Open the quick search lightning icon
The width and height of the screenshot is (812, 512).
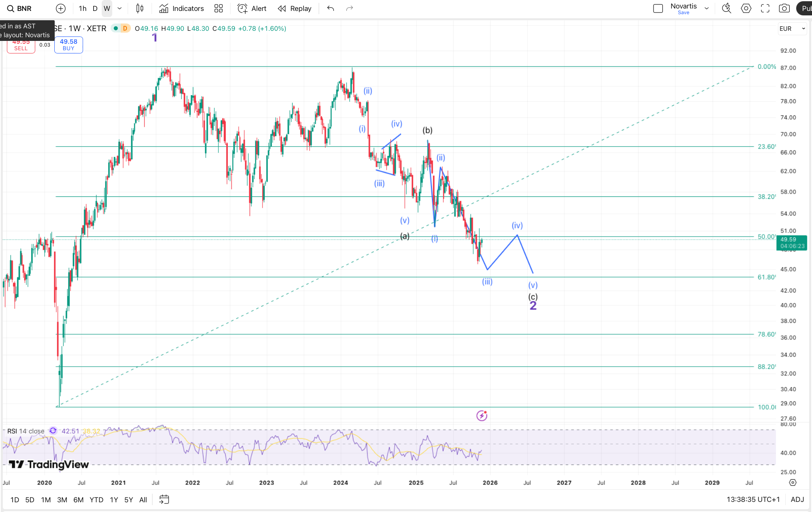coord(727,9)
